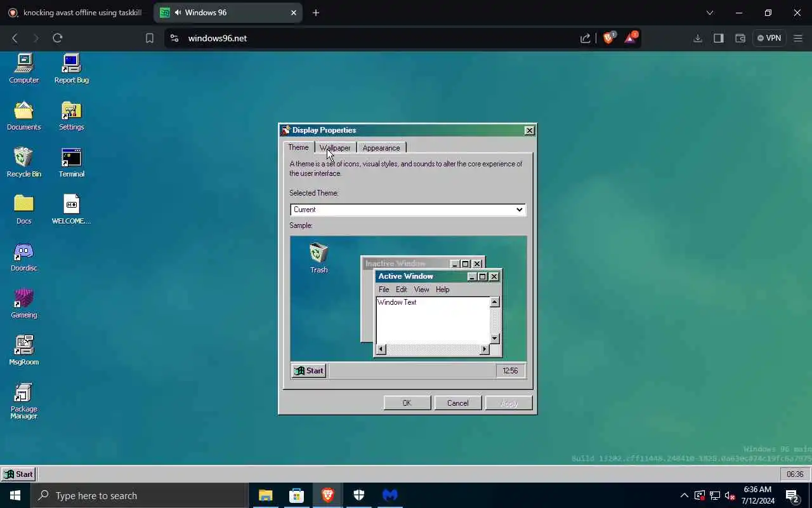Switch to the Wallpaper tab
Screen dimensions: 812x508
[x=335, y=148]
